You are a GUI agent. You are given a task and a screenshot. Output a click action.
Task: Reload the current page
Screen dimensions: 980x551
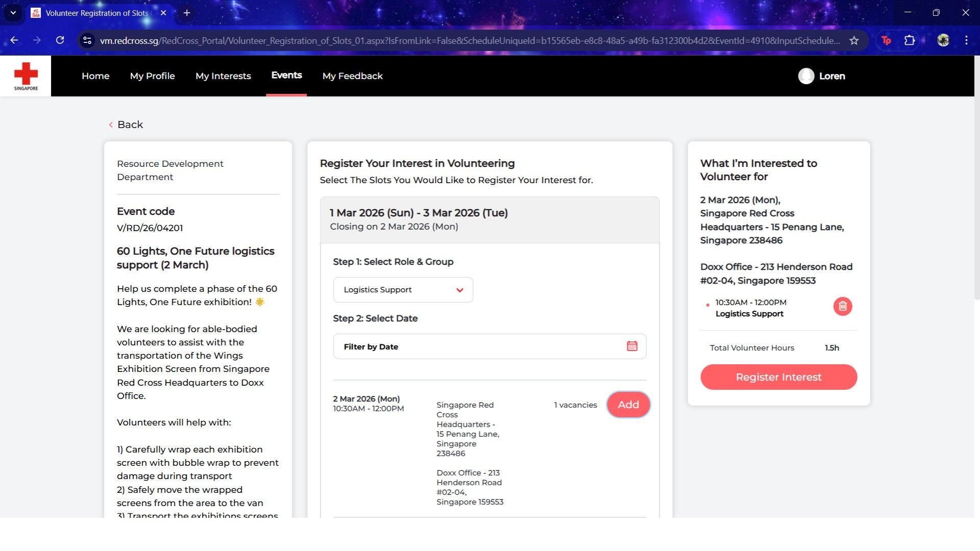coord(60,40)
